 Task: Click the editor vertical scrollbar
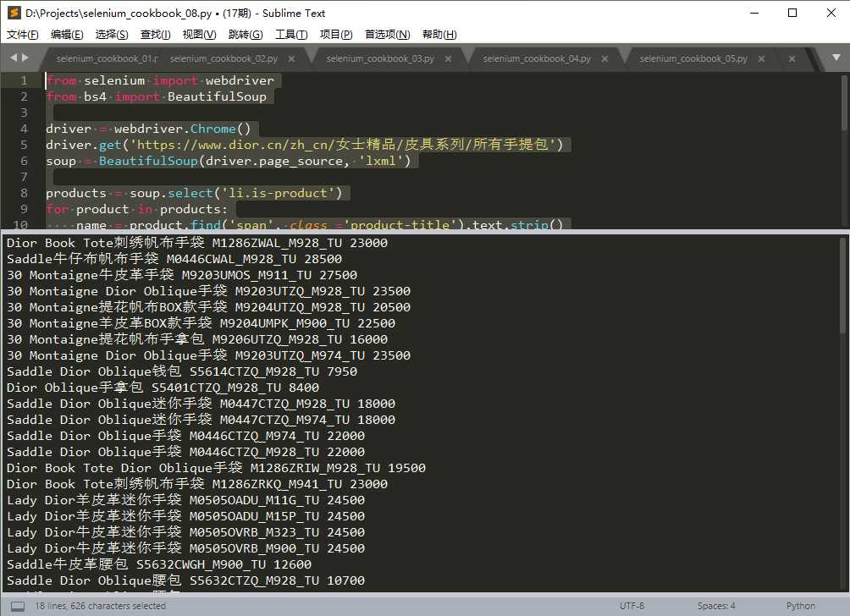click(844, 103)
